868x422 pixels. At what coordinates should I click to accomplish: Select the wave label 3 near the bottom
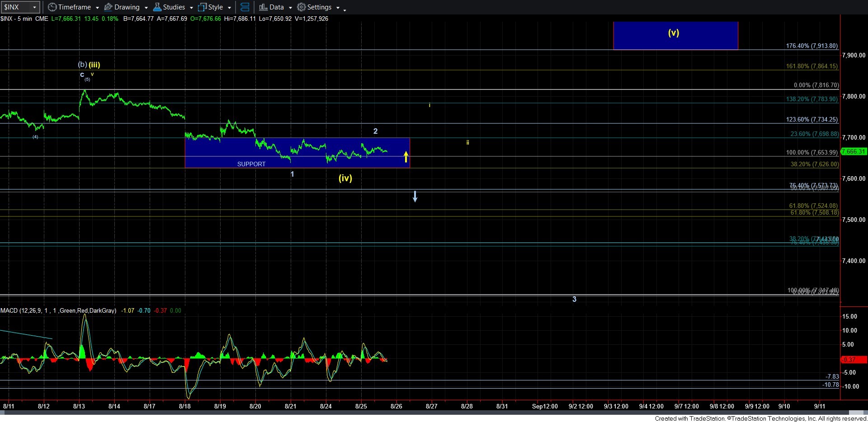575,299
